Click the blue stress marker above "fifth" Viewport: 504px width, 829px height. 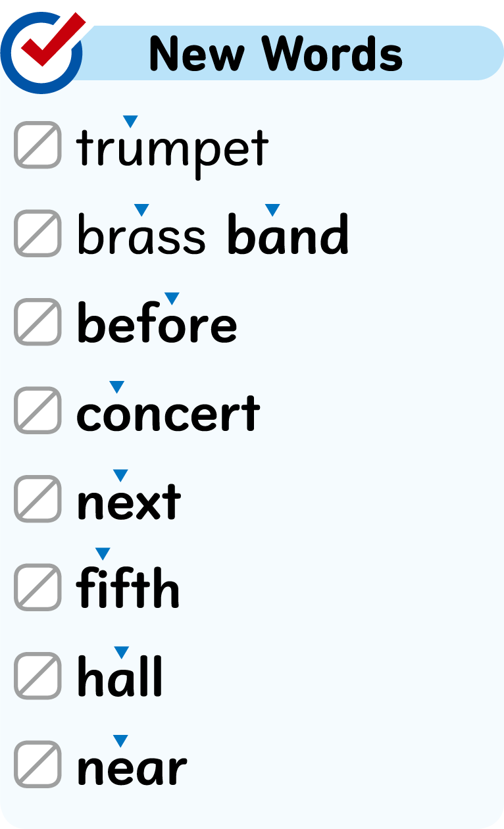point(103,553)
